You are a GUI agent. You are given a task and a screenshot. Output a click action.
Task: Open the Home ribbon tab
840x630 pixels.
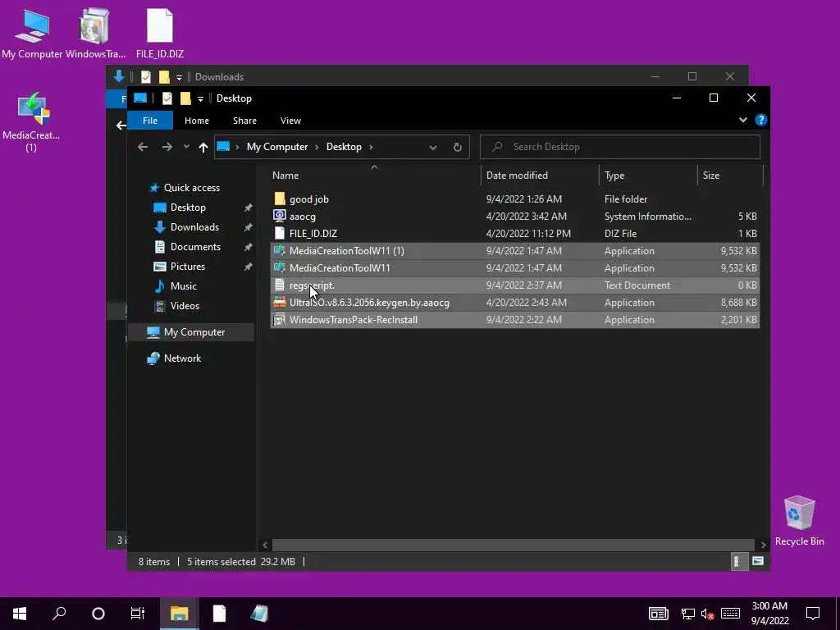tap(197, 121)
